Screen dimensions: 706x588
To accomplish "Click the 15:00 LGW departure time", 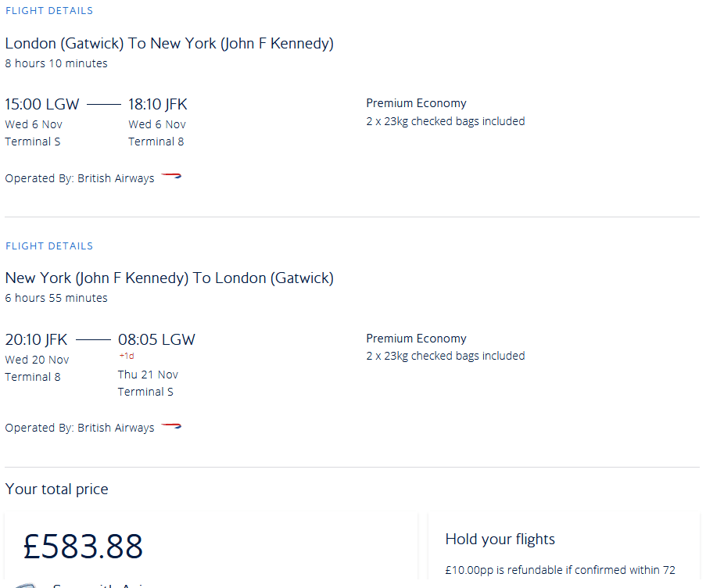I will point(42,104).
